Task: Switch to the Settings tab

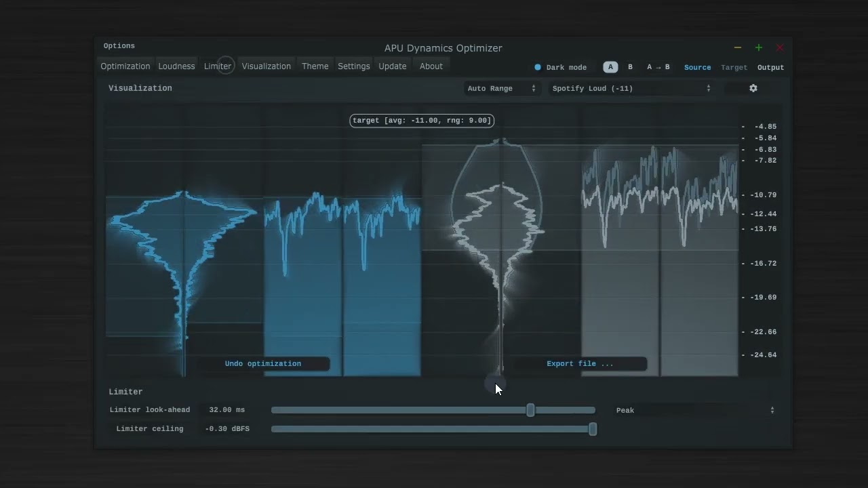Action: [x=353, y=66]
